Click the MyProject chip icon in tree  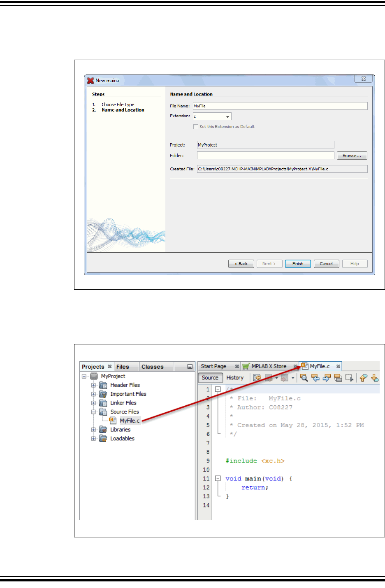(94, 376)
